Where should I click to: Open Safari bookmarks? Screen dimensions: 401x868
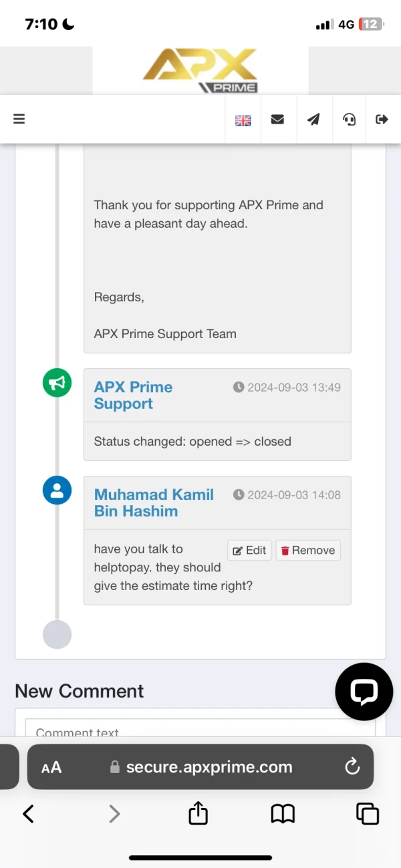283,813
